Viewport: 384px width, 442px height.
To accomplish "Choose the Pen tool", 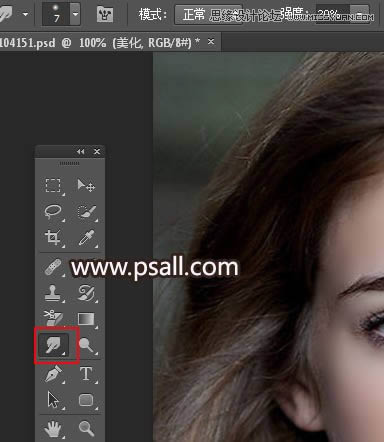I will 53,374.
